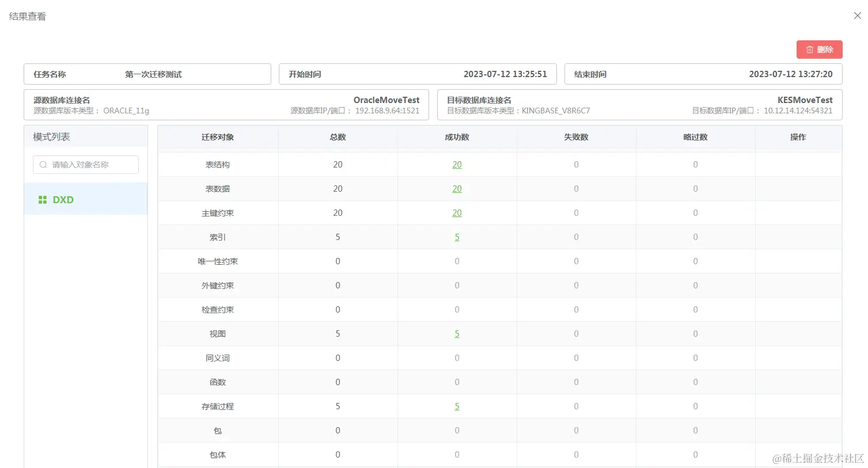Select the 包 row label

[218, 431]
